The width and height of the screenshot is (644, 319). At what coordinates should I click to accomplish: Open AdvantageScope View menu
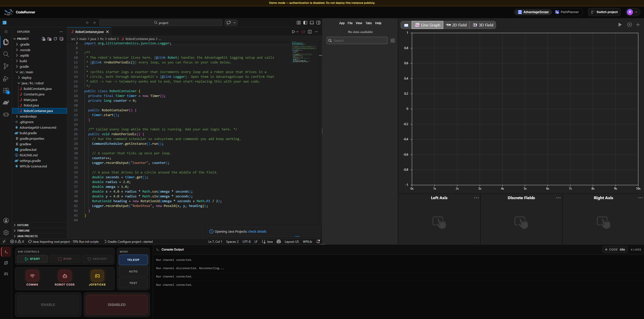click(x=359, y=23)
